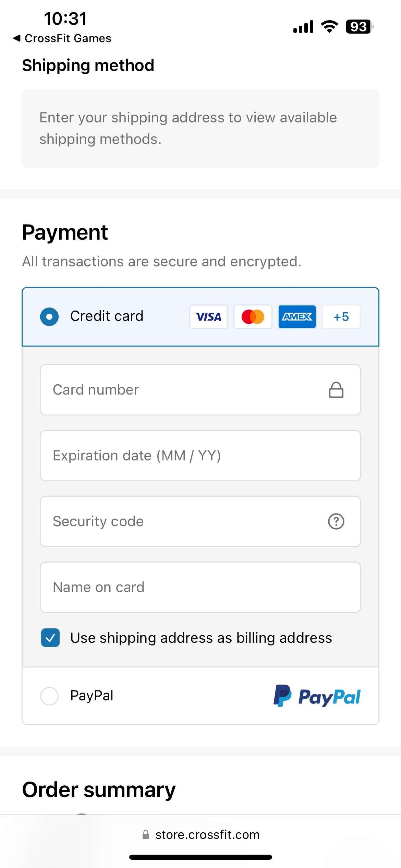Show the +5 more card types

click(x=341, y=317)
